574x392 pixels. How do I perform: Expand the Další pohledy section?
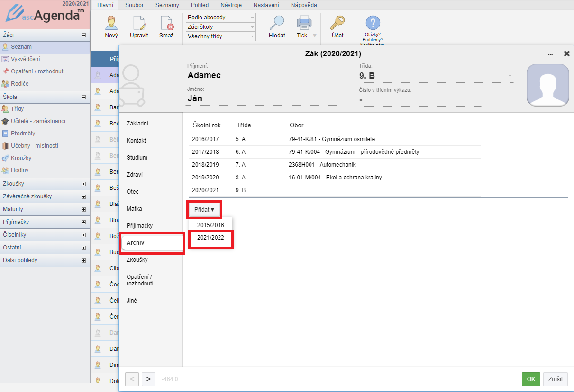(83, 260)
